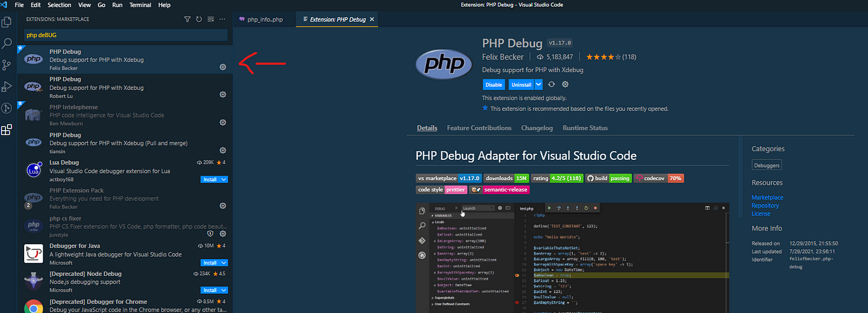Screen dimensions: 868x313
Task: Expand the Uninstall button dropdown arrow
Action: (x=538, y=84)
